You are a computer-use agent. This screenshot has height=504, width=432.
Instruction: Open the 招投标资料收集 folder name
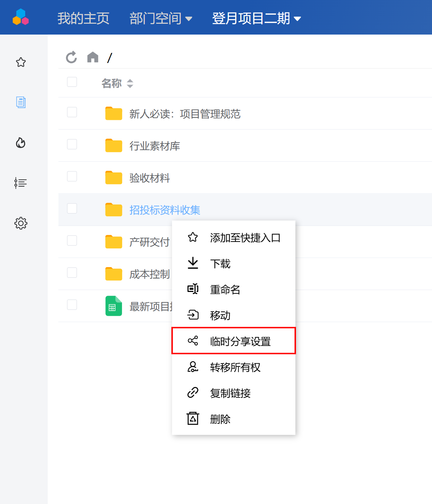point(165,210)
